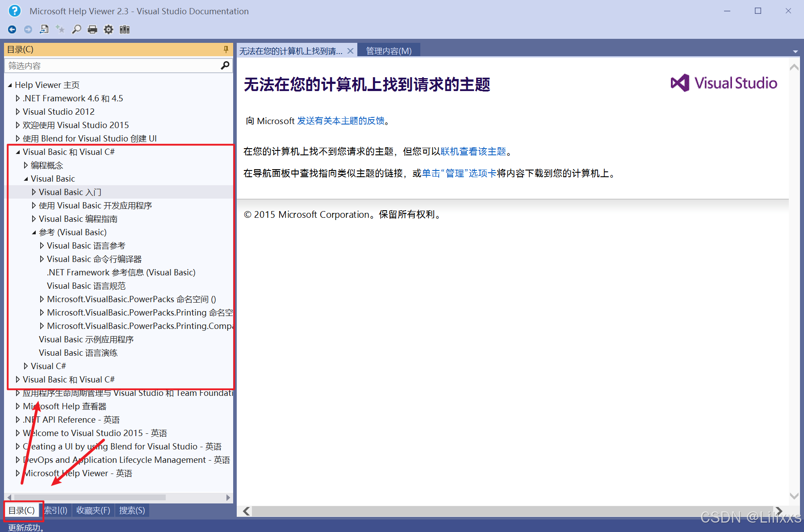Viewport: 804px width, 532px height.
Task: Expand the Visual C# node
Action: 26,366
